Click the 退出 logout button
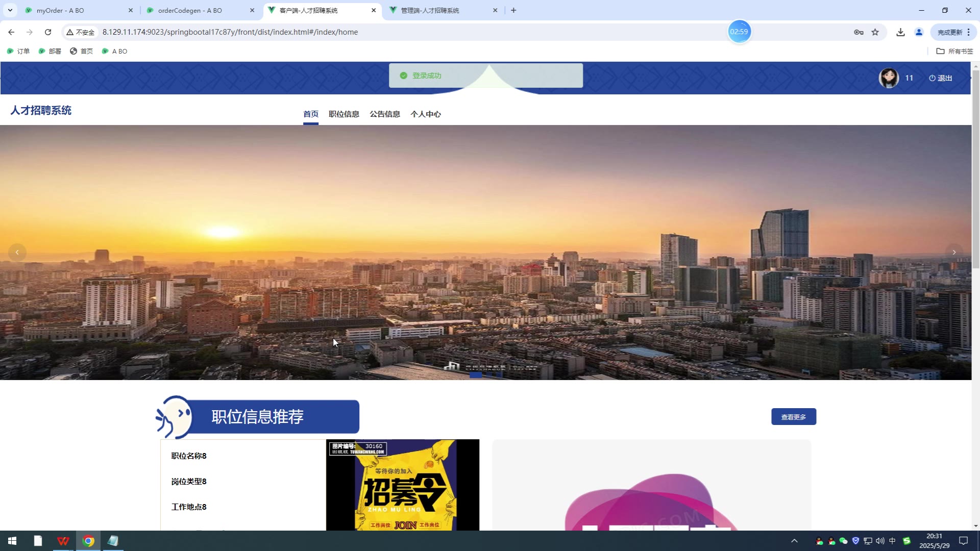 [x=940, y=78]
